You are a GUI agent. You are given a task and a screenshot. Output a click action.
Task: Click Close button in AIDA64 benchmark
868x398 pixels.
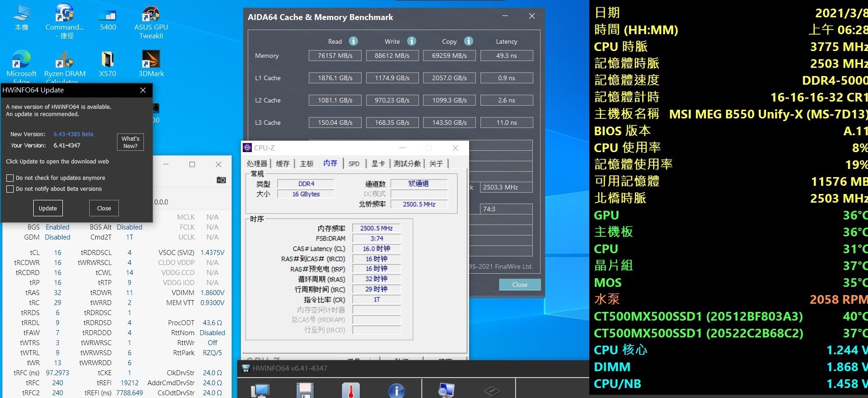click(x=520, y=285)
